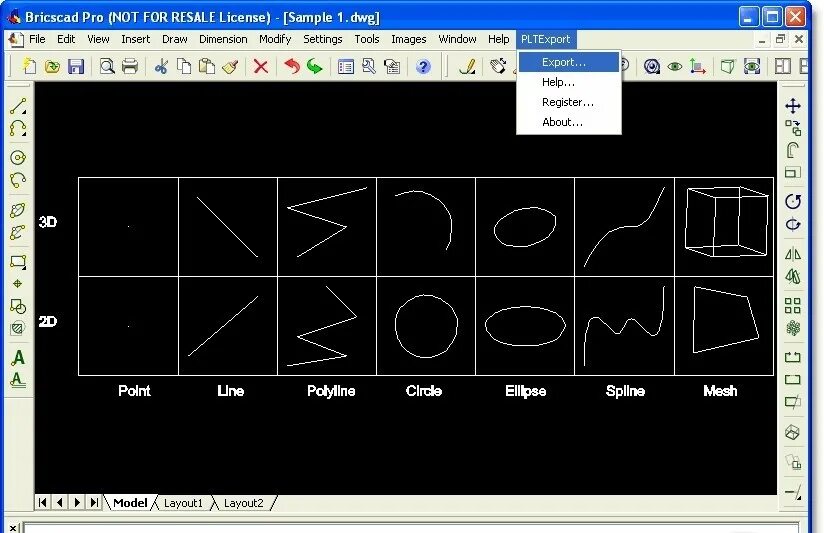Select the Rectangle draw tool
The height and width of the screenshot is (533, 824).
18,261
